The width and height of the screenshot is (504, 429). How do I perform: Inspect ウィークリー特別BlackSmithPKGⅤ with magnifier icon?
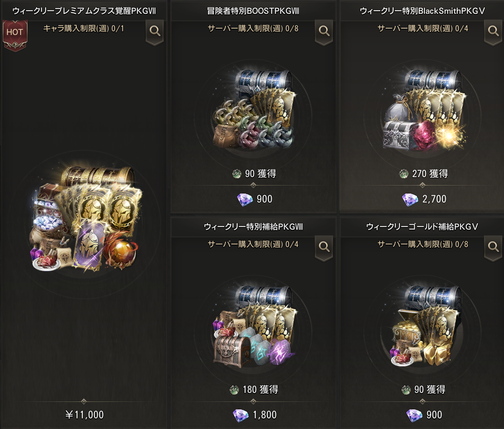tap(493, 32)
